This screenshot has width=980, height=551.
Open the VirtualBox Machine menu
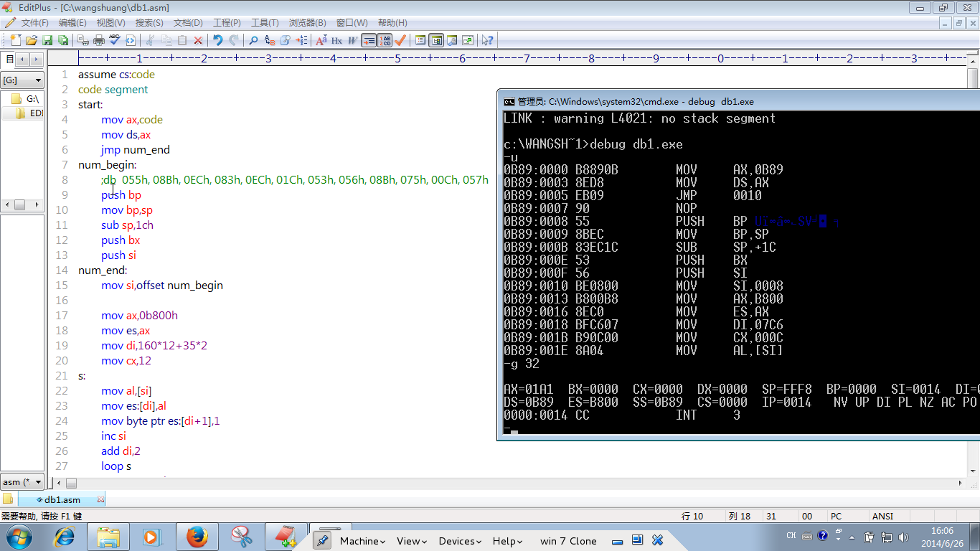tap(362, 541)
